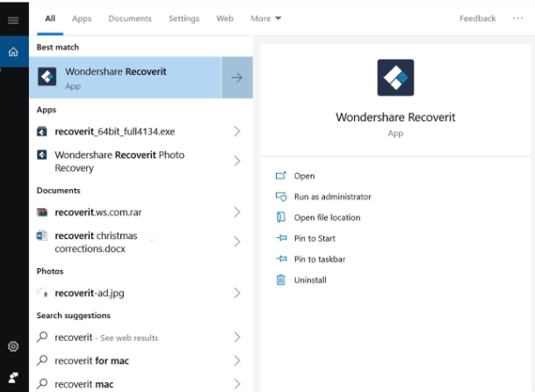Click the Run as administrator shield icon

point(281,196)
